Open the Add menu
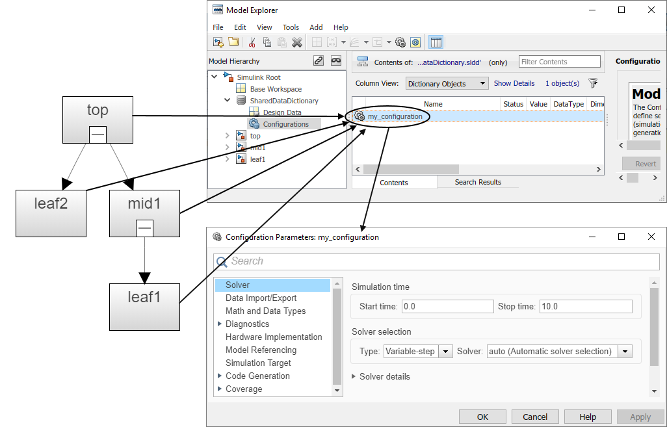Viewport: 667px width, 427px height. (x=316, y=27)
